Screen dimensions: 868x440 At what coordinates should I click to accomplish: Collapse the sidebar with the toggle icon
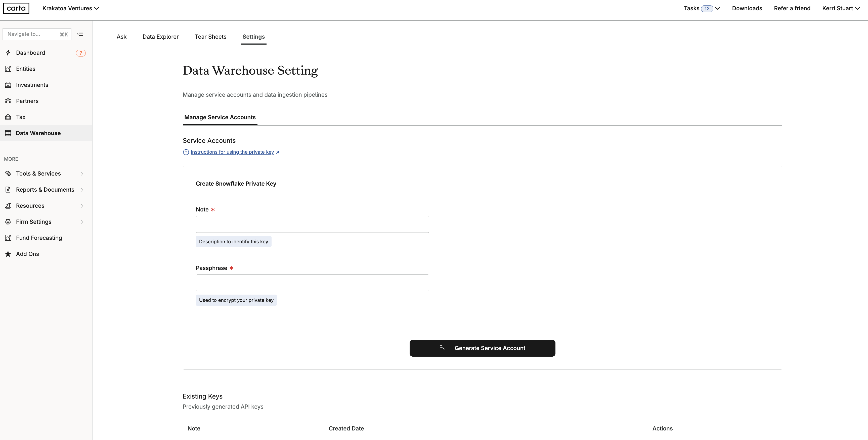pos(80,34)
